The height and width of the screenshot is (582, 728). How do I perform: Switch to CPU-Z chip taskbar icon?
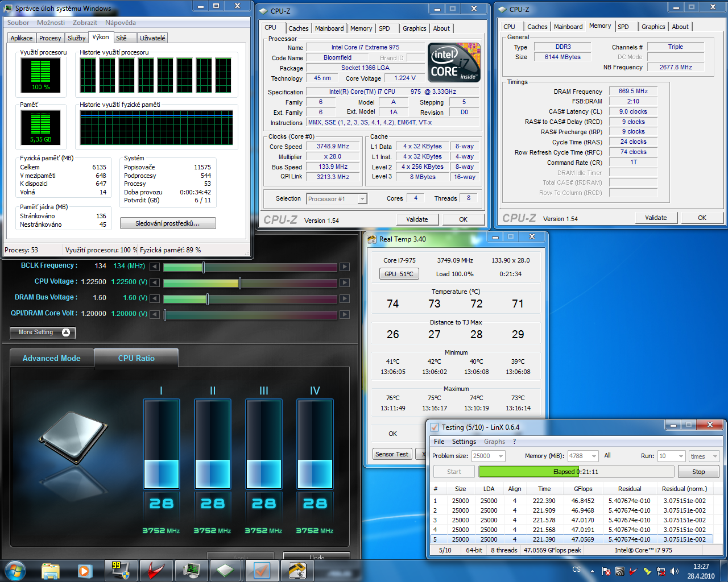[x=226, y=571]
